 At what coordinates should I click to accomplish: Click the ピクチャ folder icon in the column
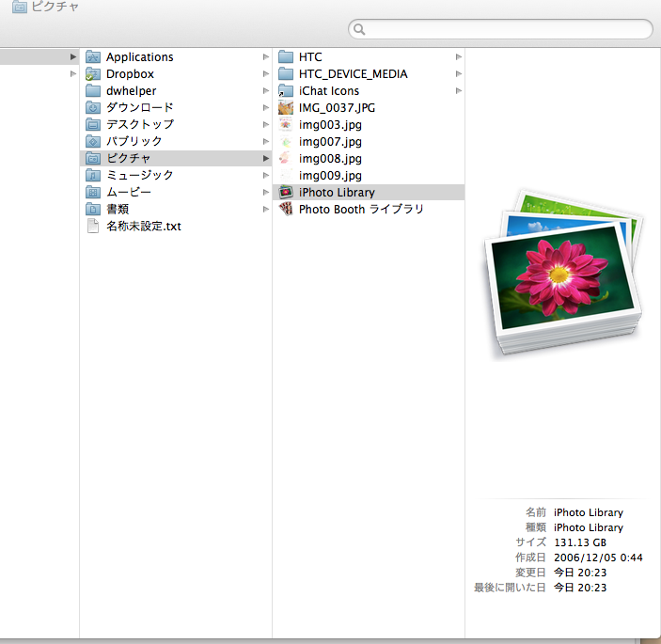coord(93,158)
